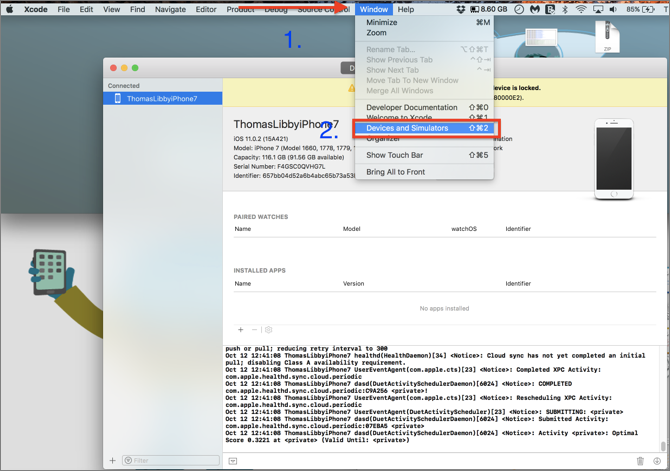Viewport: 670px width, 471px height.
Task: Select ThomasLibbyiPhone7 in Connected list
Action: (x=162, y=98)
